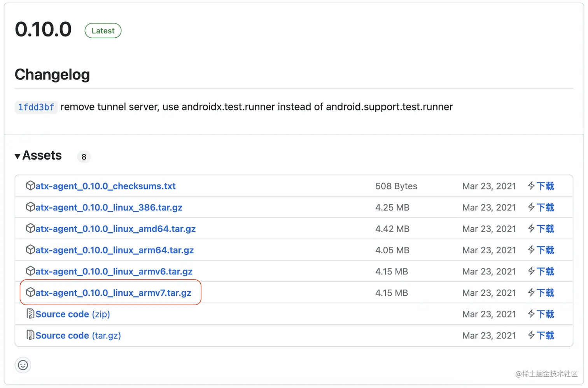Download atx-agent_0.10.0_linux_386.tar.gz
The height and width of the screenshot is (388, 588).
point(109,207)
